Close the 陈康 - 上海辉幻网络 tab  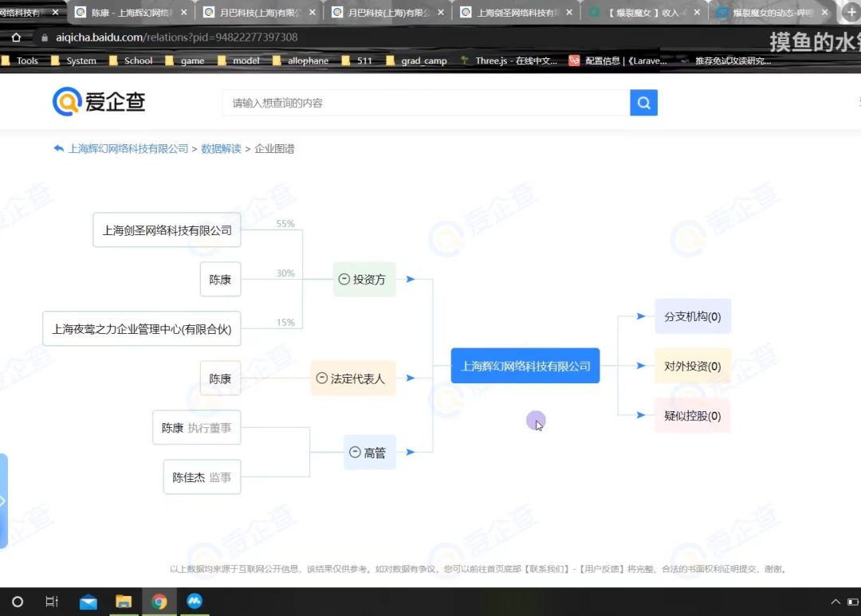coord(184,12)
